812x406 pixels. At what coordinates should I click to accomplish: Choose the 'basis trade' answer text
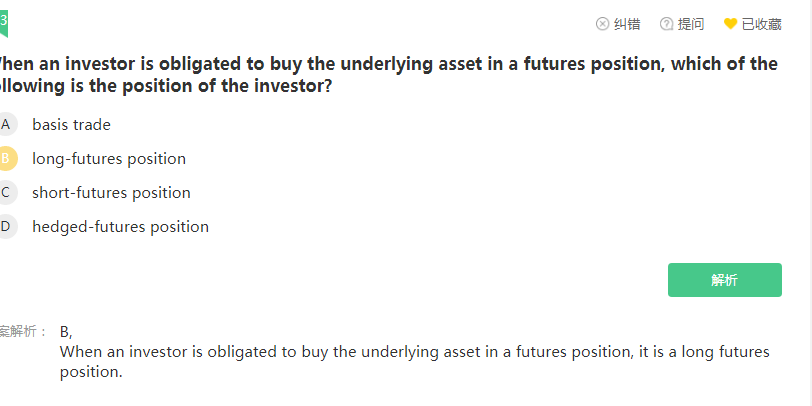click(x=71, y=125)
